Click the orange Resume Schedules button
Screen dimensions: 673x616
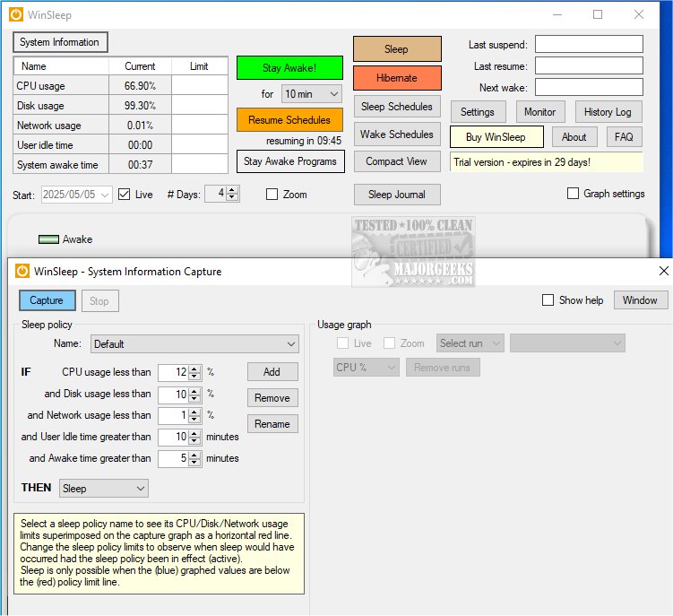coord(289,120)
